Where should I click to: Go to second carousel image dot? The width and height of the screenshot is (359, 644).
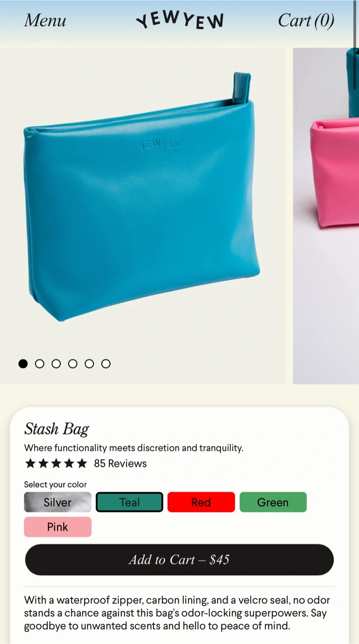39,364
